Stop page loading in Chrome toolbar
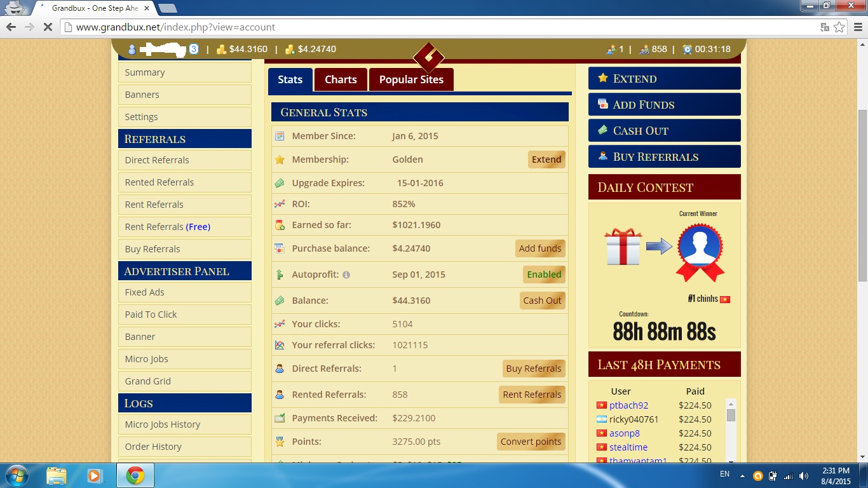 click(x=48, y=27)
